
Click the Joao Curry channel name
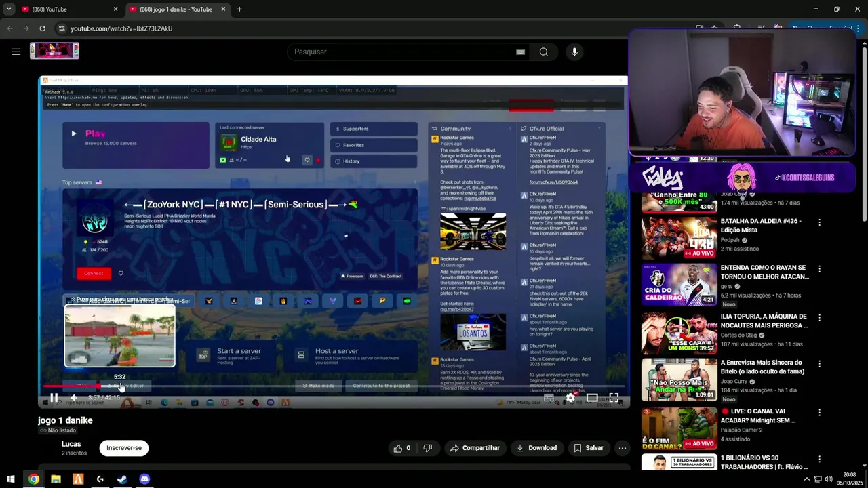pos(734,382)
